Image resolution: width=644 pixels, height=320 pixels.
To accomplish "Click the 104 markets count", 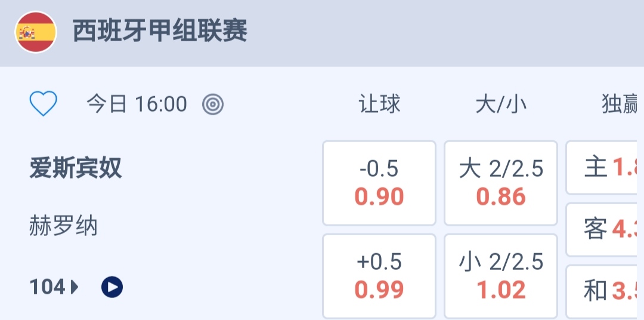I will tap(47, 288).
